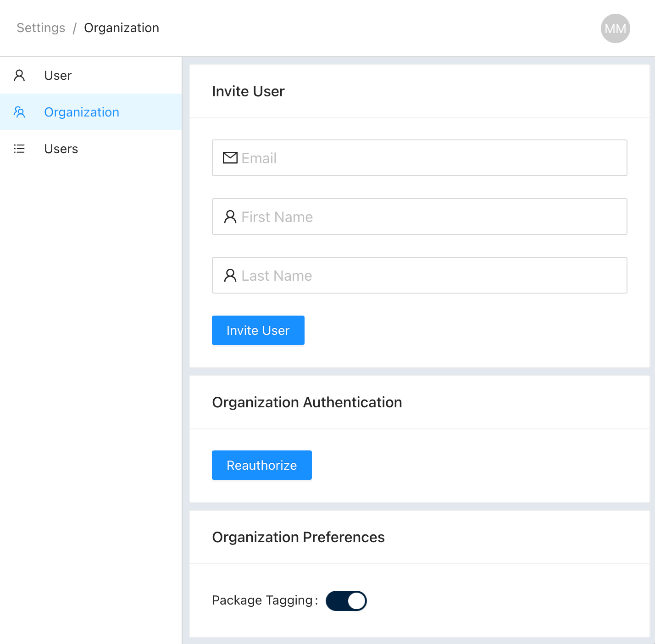The height and width of the screenshot is (644, 655).
Task: Open the User settings menu item
Action: tap(91, 75)
